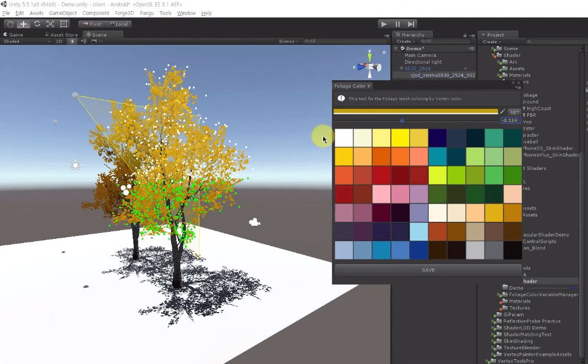The height and width of the screenshot is (364, 588).
Task: Select the Hand tool in toolbar
Action: click(x=11, y=24)
